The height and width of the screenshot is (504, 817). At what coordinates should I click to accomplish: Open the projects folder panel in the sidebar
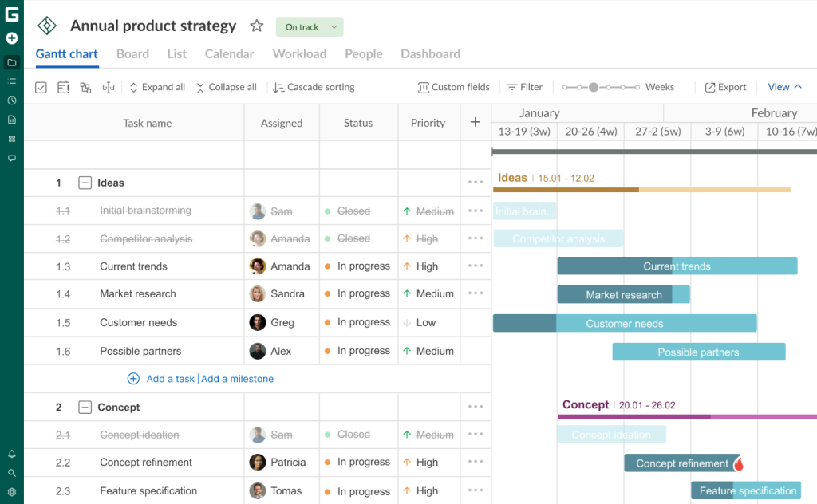tap(11, 62)
